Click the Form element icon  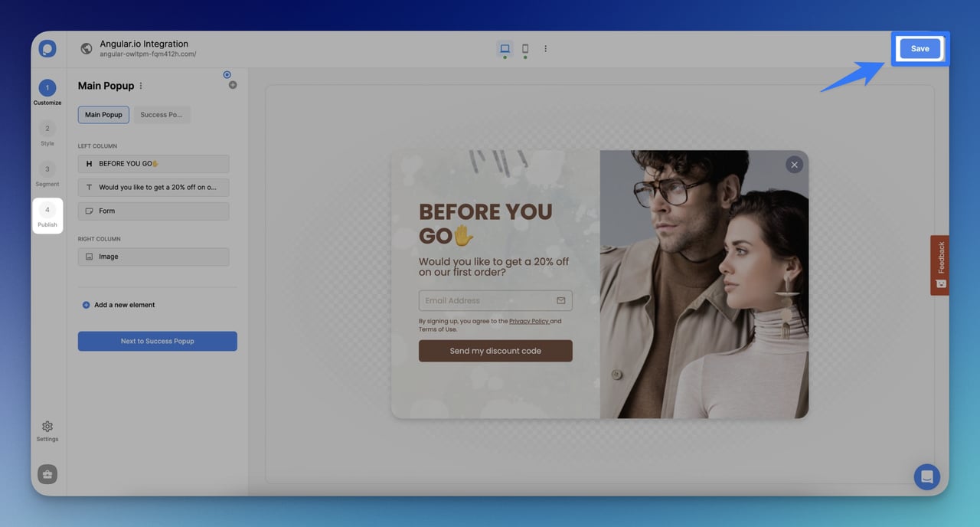(90, 211)
